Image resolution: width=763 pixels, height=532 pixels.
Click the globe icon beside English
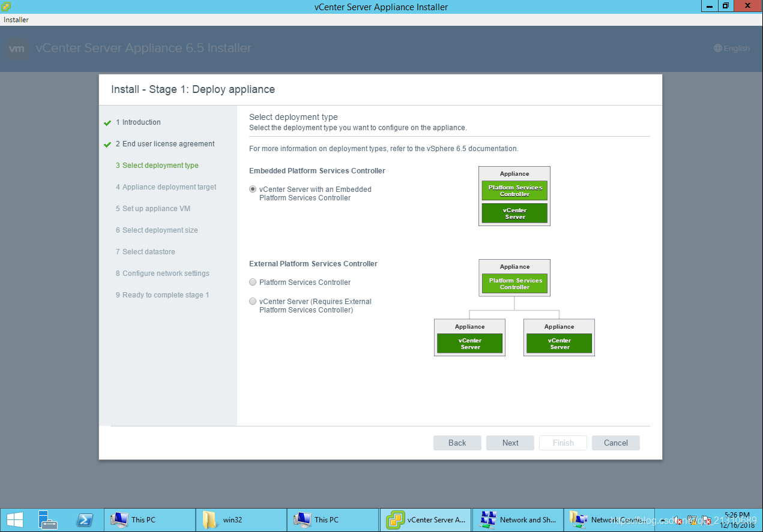[718, 48]
